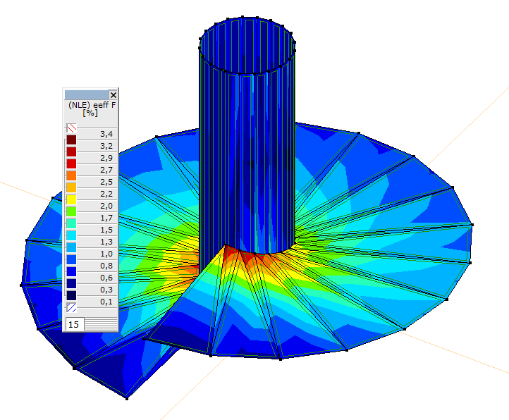Select the dark red swatch between 3,2 and 2,9

[71, 152]
